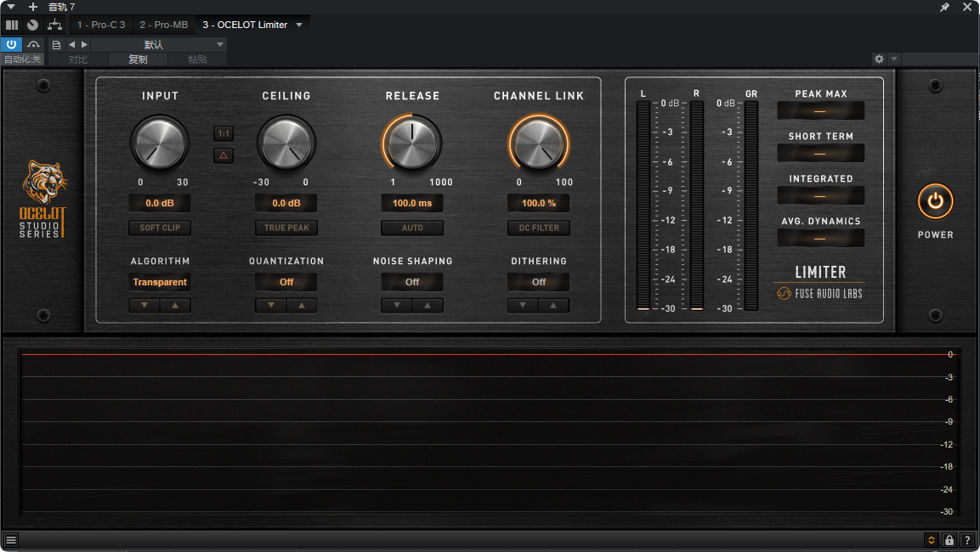The height and width of the screenshot is (552, 980).
Task: Click the AVG. DYNAMICS readout
Action: click(820, 239)
